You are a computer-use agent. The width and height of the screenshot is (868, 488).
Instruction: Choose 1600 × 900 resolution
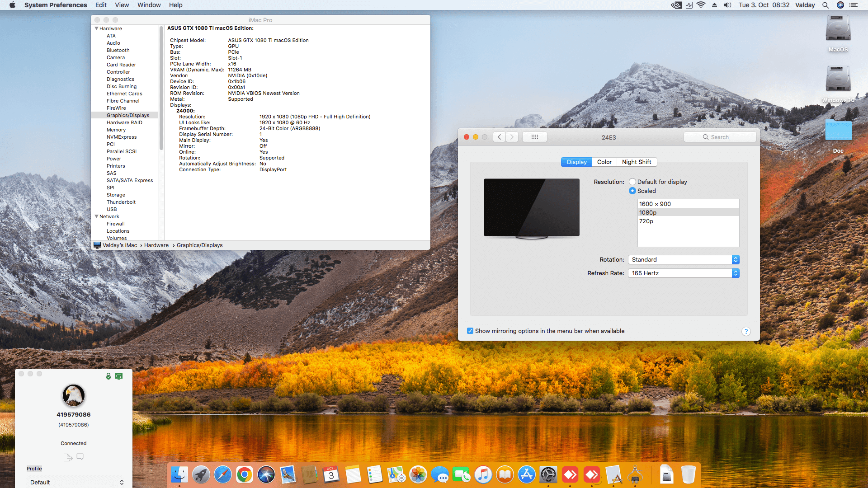click(688, 204)
